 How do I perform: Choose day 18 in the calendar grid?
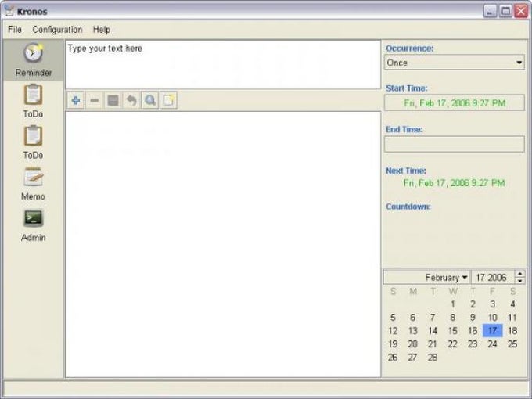pos(512,330)
